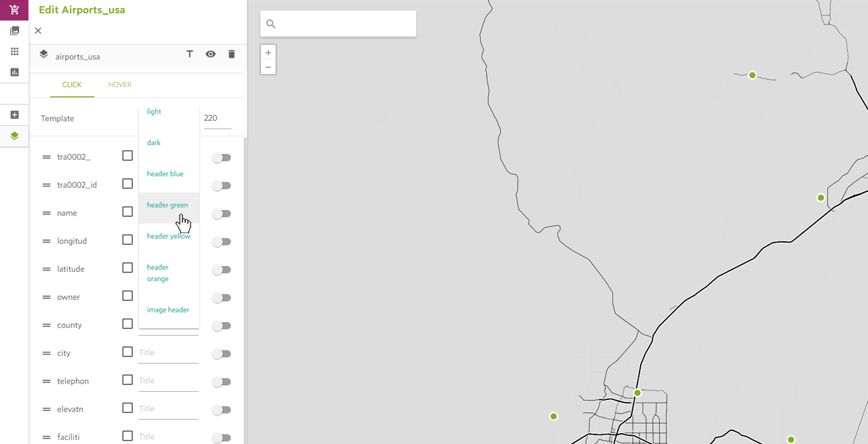The width and height of the screenshot is (868, 444).
Task: Zoom in on the map
Action: pyautogui.click(x=269, y=52)
